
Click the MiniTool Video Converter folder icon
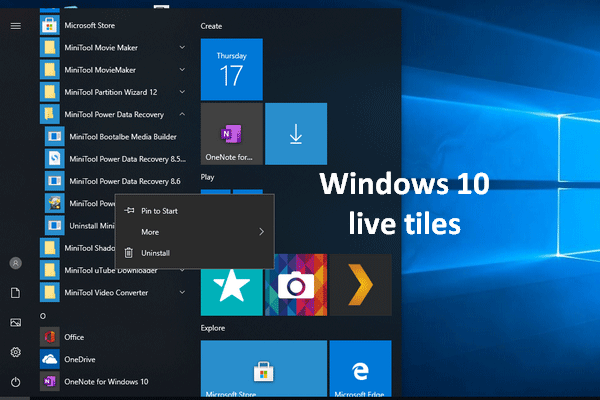tap(50, 292)
